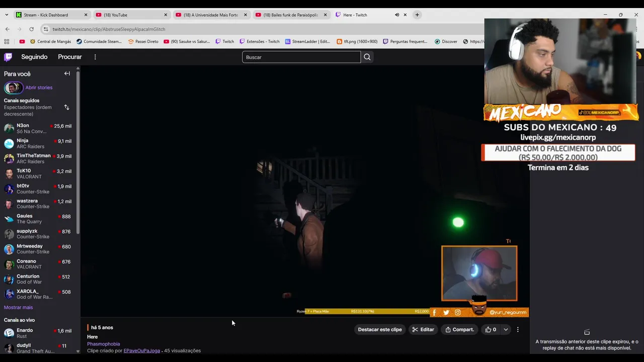Click the Editar clip button
This screenshot has height=362, width=644.
point(423,330)
